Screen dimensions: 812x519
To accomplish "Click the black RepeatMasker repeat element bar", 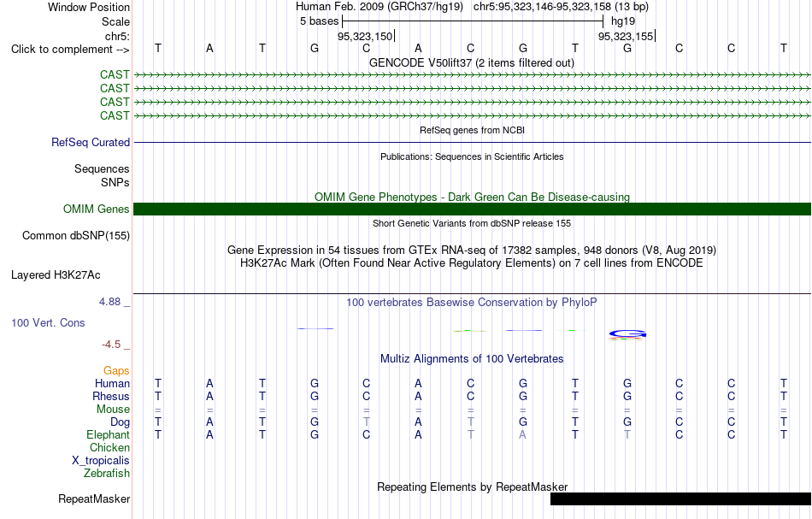I will tap(680, 498).
